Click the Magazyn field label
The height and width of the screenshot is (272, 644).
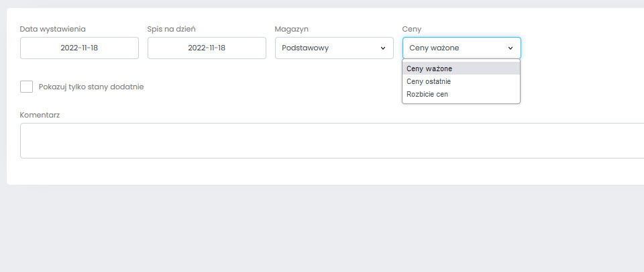pos(292,29)
